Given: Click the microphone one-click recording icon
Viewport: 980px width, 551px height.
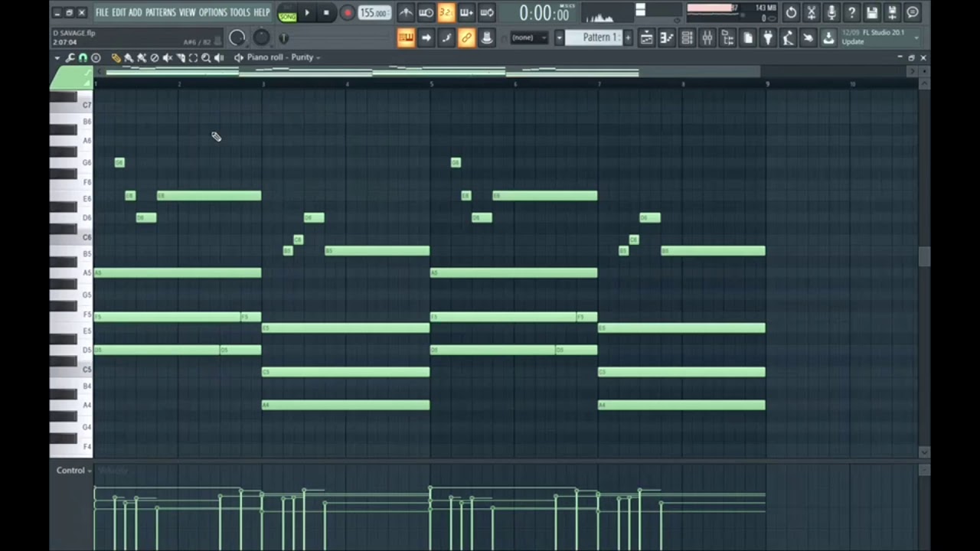Looking at the screenshot, I should [x=831, y=12].
